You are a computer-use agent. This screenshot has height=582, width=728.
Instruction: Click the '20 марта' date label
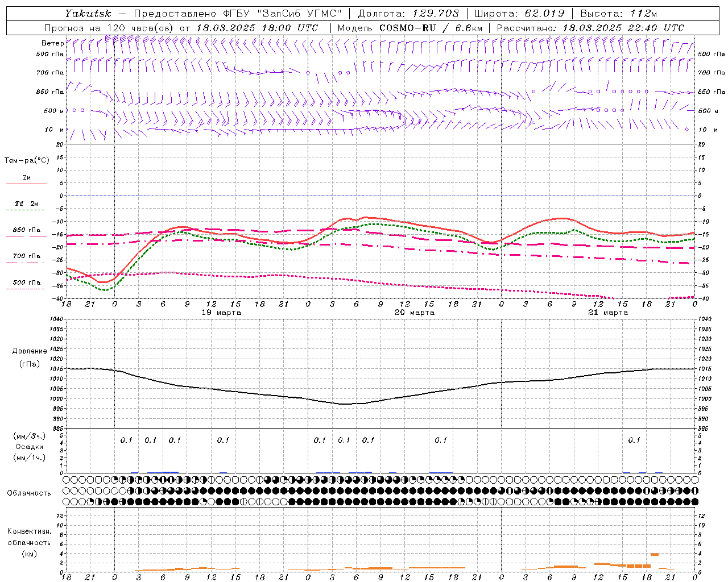coord(415,313)
